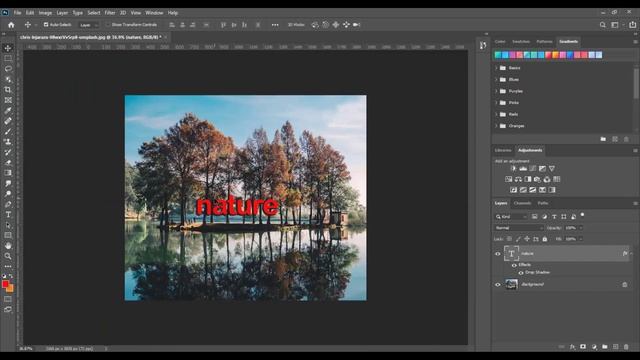Select the Zoom tool
Image resolution: width=640 pixels, height=360 pixels.
click(8, 256)
